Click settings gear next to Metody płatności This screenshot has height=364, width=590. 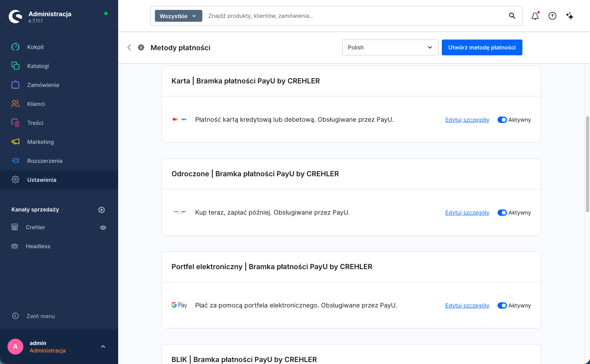(141, 47)
